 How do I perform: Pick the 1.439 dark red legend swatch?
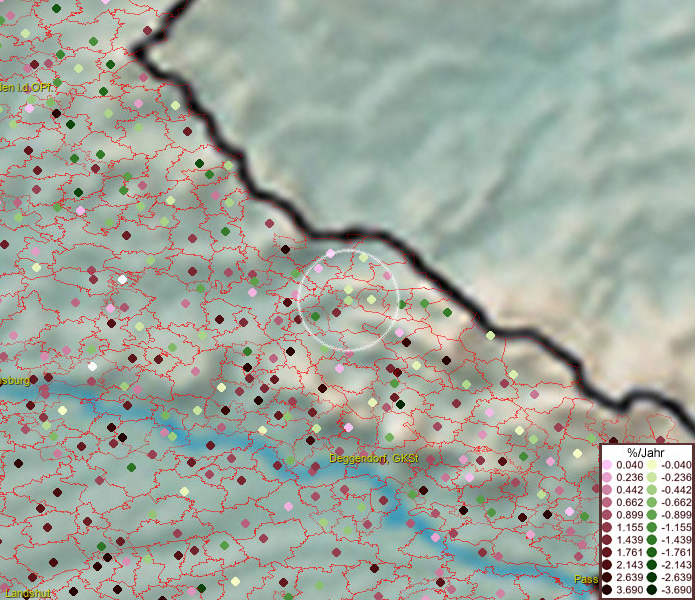point(607,540)
